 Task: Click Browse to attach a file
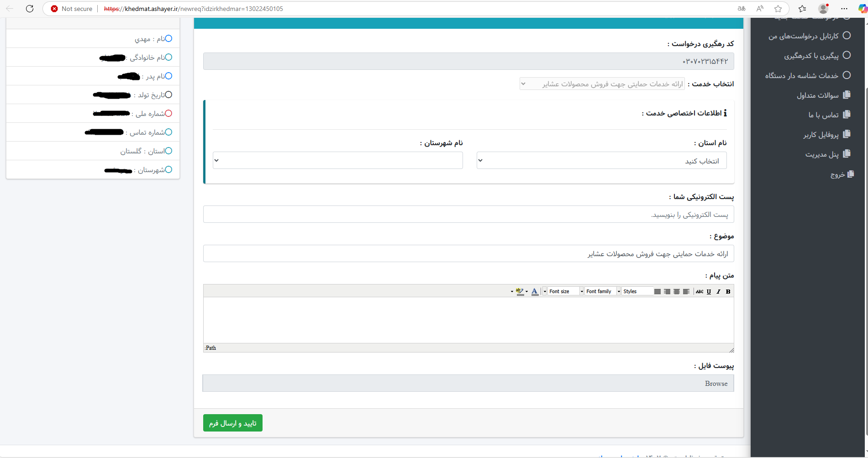click(716, 384)
